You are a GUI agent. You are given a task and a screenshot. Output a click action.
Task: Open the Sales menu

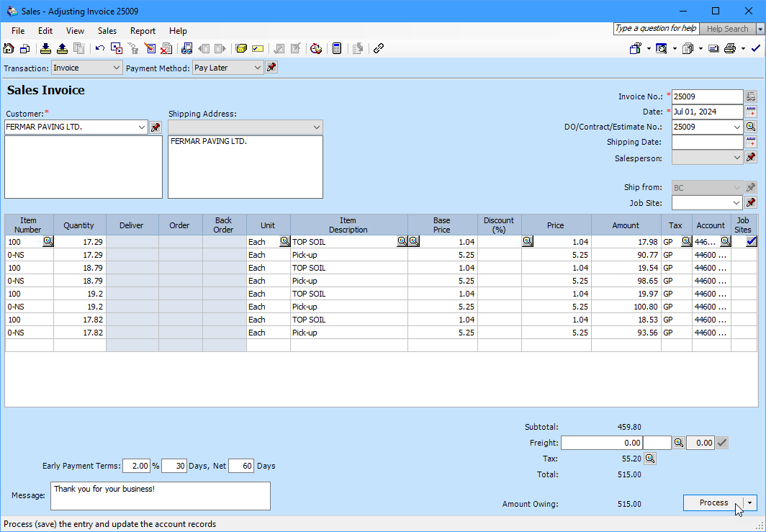[107, 31]
